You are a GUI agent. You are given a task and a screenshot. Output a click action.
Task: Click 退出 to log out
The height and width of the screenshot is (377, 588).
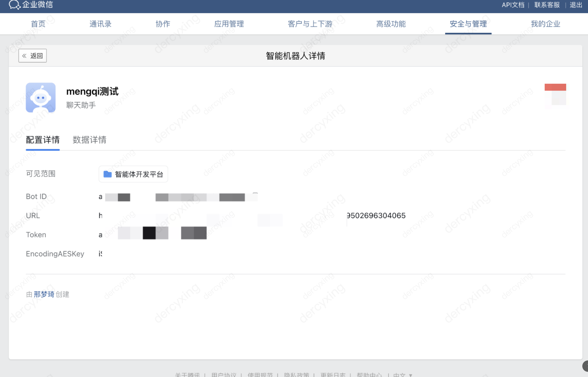575,5
